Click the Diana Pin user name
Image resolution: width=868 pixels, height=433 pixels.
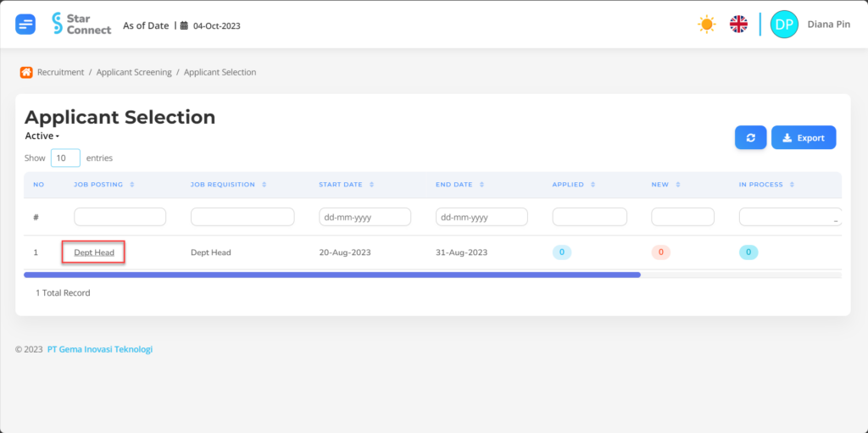tap(829, 25)
